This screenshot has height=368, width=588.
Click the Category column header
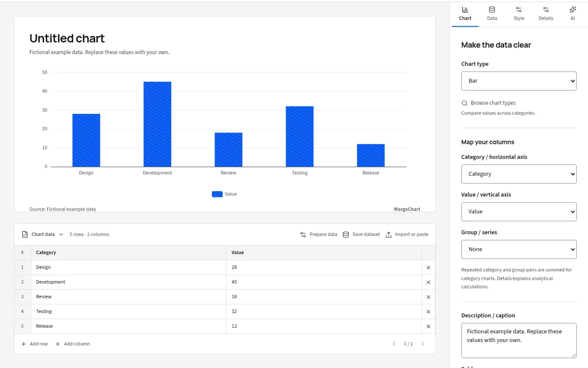pos(129,253)
